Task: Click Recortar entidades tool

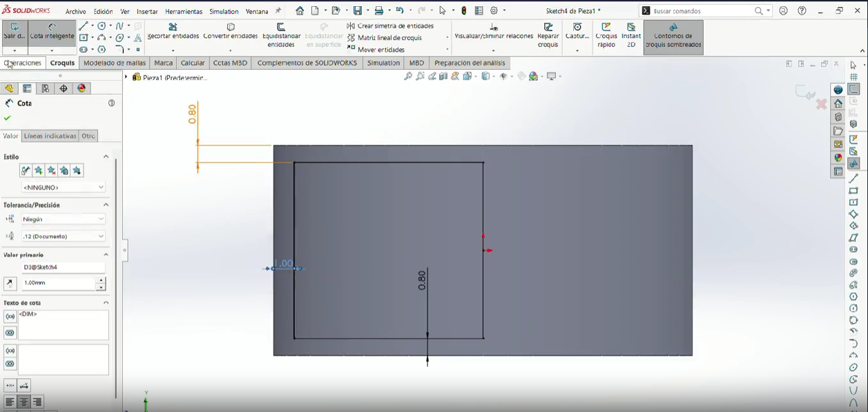Action: pyautogui.click(x=173, y=32)
